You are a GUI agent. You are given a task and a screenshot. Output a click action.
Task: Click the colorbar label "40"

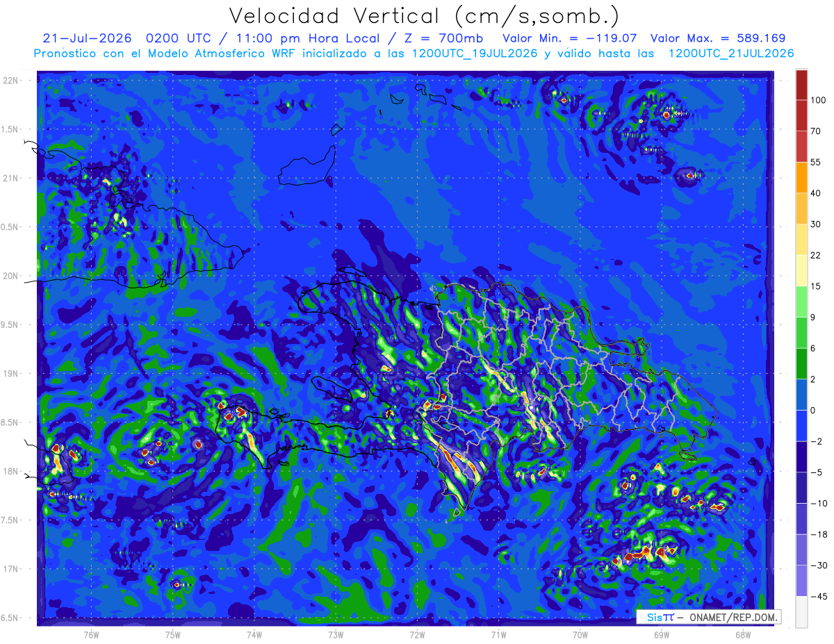(x=816, y=193)
